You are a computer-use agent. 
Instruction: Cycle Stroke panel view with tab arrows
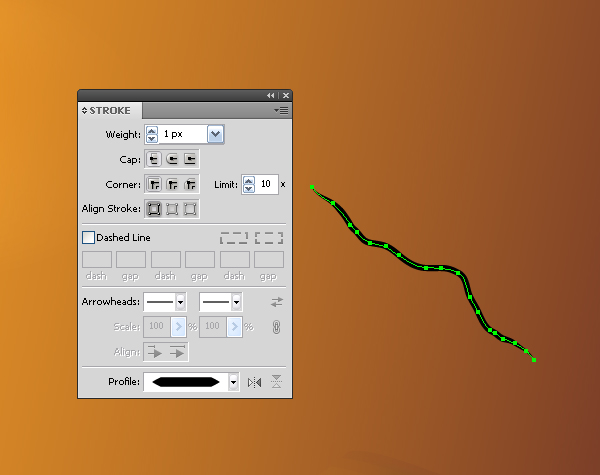click(x=85, y=111)
